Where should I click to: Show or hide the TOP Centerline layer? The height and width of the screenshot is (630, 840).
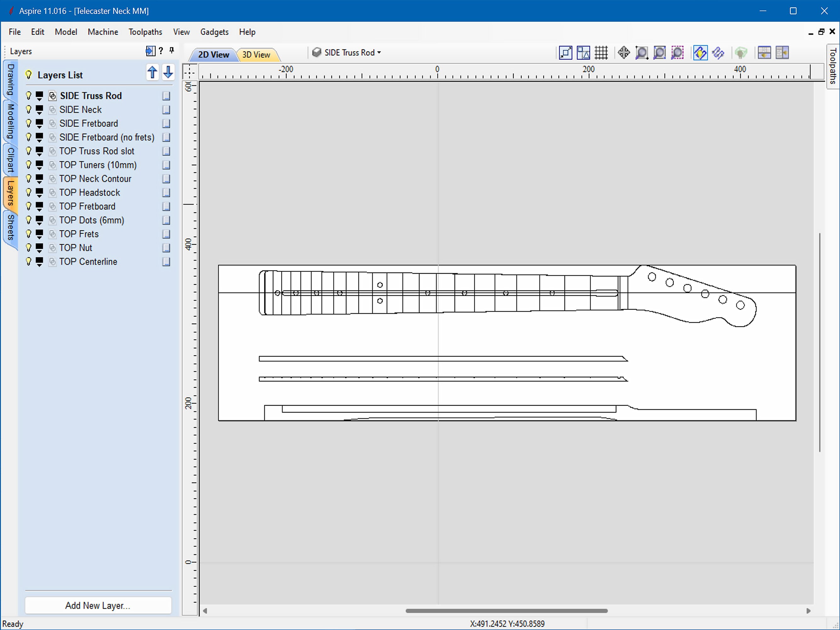29,262
